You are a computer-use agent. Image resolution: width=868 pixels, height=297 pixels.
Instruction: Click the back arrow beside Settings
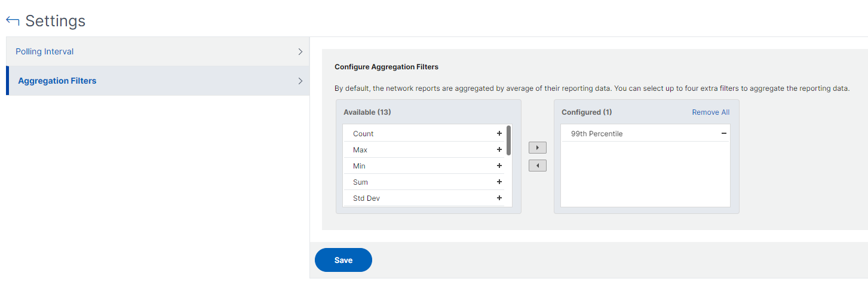13,21
